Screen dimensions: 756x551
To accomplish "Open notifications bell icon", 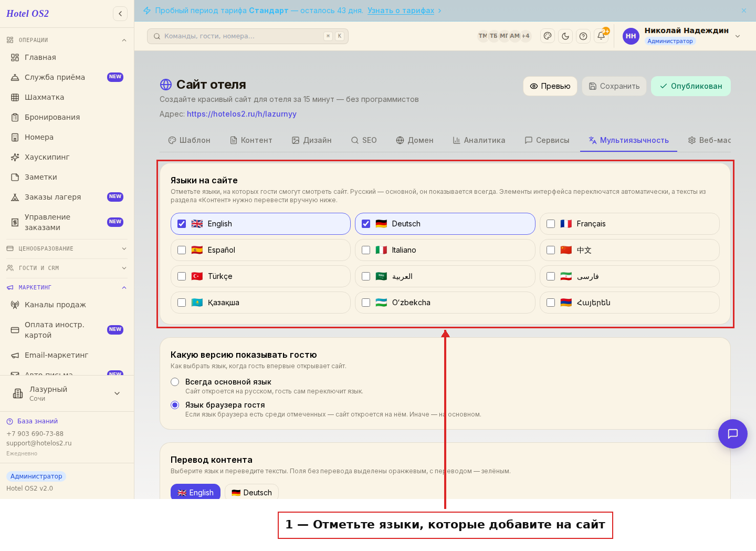I will point(601,36).
